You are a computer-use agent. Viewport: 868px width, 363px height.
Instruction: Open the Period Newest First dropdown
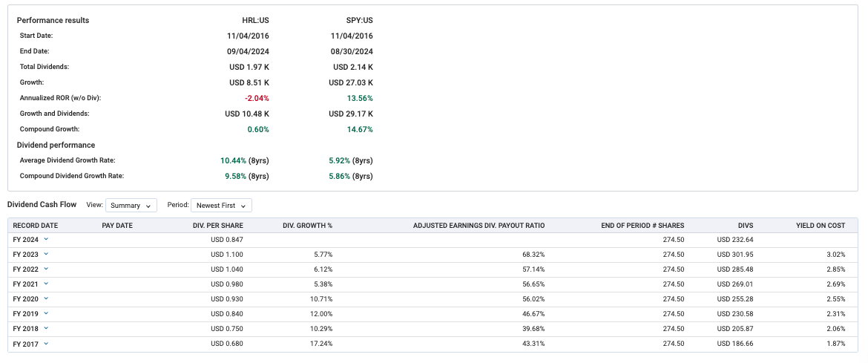point(221,205)
